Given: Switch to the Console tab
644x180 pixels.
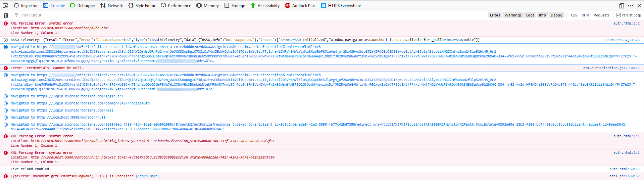Looking at the screenshot, I should pyautogui.click(x=54, y=5).
